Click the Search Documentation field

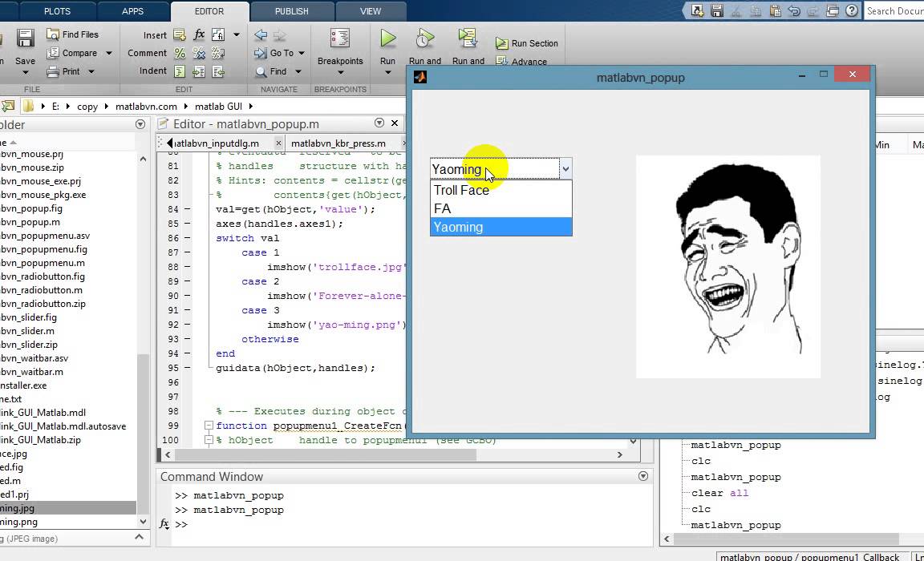coord(894,10)
